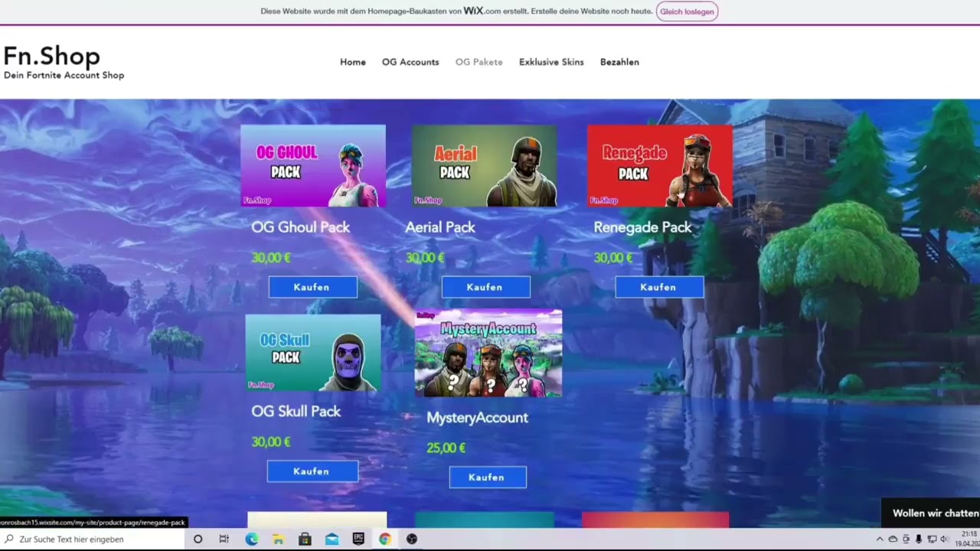Click the Meet Now tray icon
Viewport: 980px width, 551px height.
tap(906, 539)
